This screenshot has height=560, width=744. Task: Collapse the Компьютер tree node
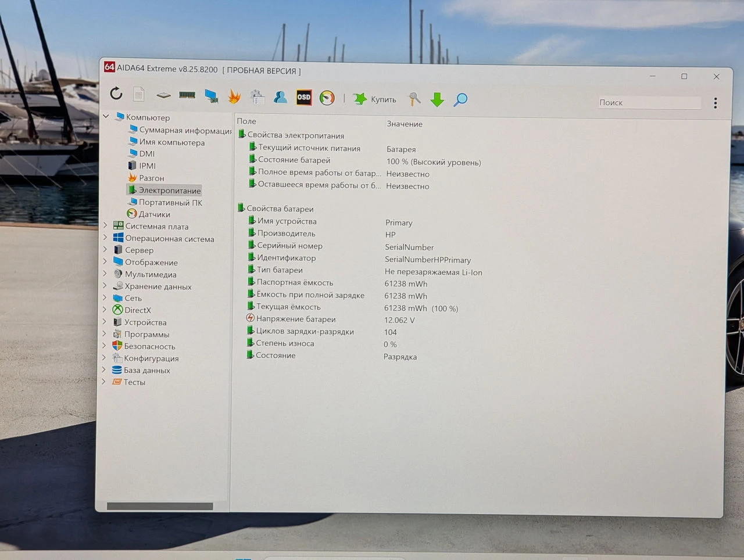click(106, 116)
